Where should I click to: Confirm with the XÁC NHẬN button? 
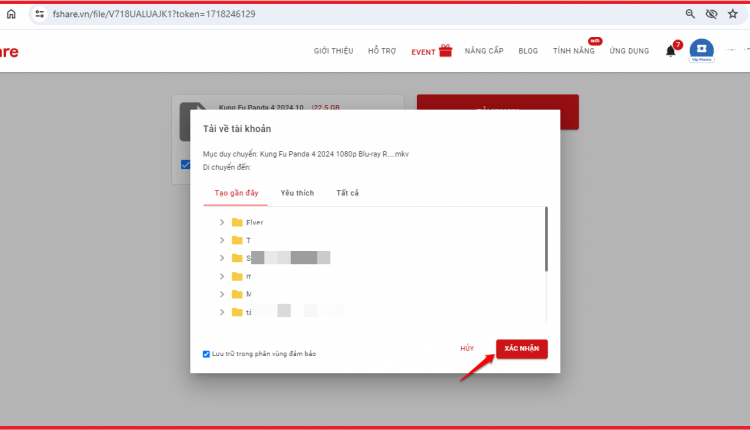[x=522, y=349]
